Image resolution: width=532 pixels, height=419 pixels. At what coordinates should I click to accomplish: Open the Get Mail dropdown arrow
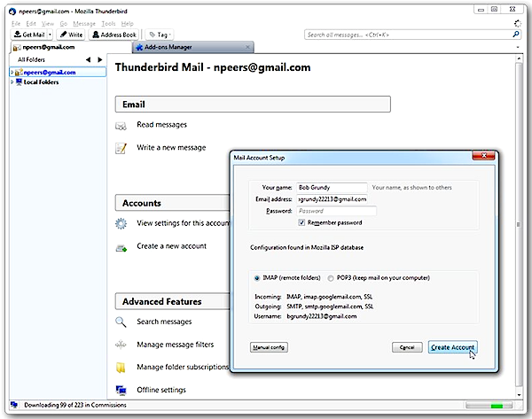click(51, 35)
